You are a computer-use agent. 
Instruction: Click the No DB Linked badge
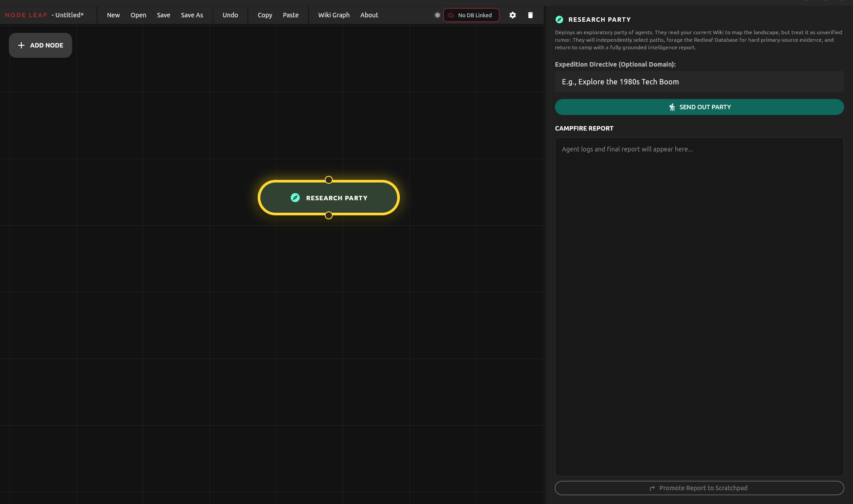(471, 15)
